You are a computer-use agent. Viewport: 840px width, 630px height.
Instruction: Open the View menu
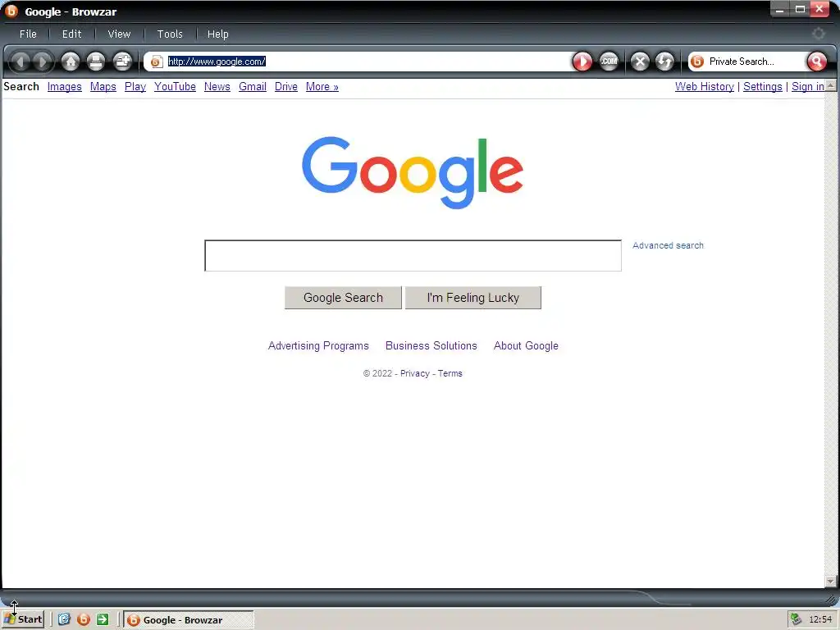pos(119,34)
